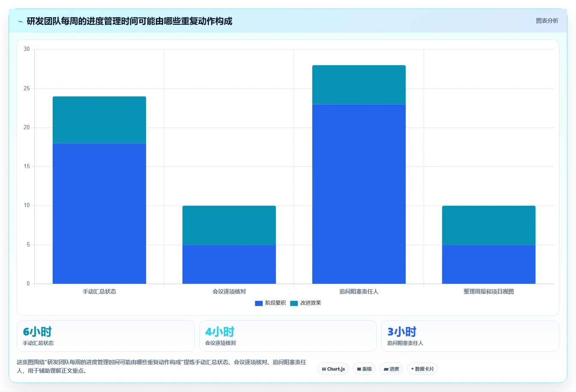Click the y-axis value 10
576x392 pixels.
coord(27,205)
